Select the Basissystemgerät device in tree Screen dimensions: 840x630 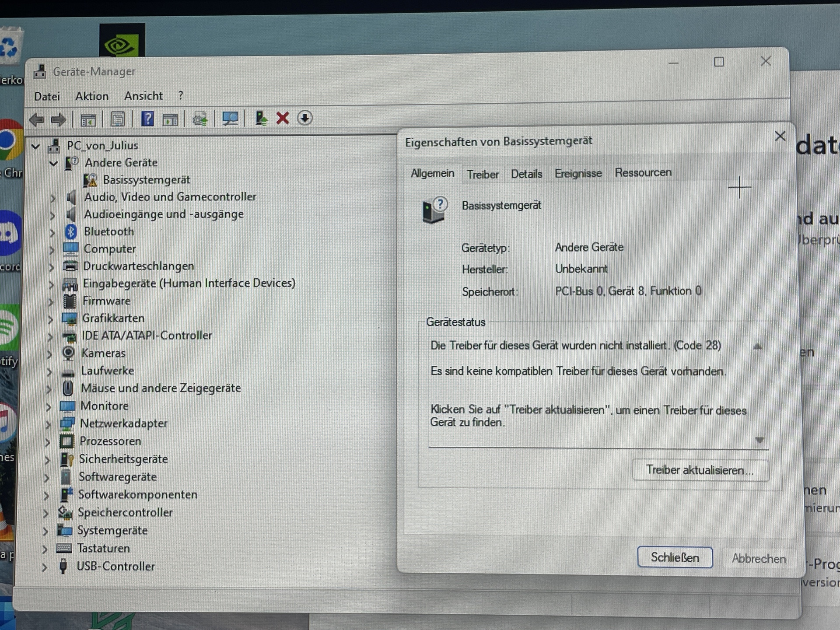[146, 180]
